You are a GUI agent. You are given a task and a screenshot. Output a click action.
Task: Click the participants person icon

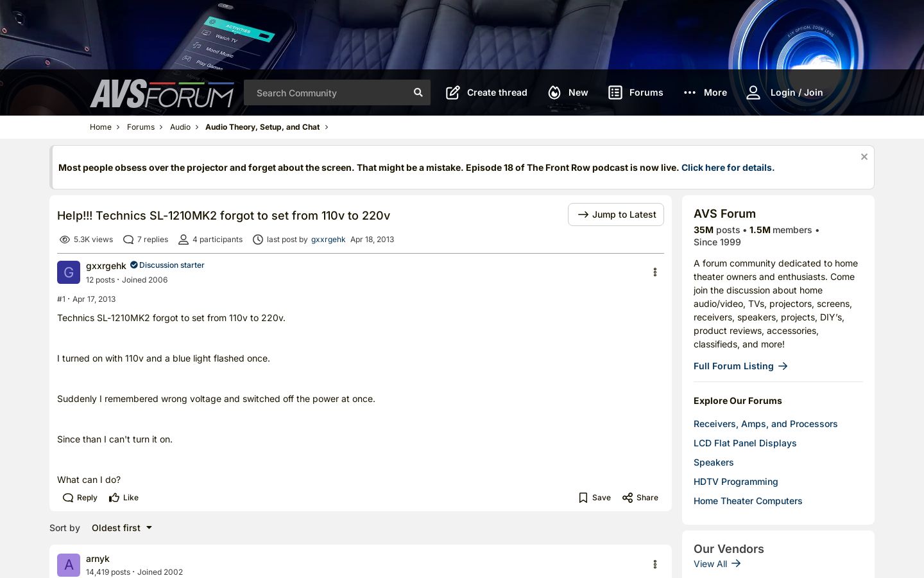(x=184, y=240)
